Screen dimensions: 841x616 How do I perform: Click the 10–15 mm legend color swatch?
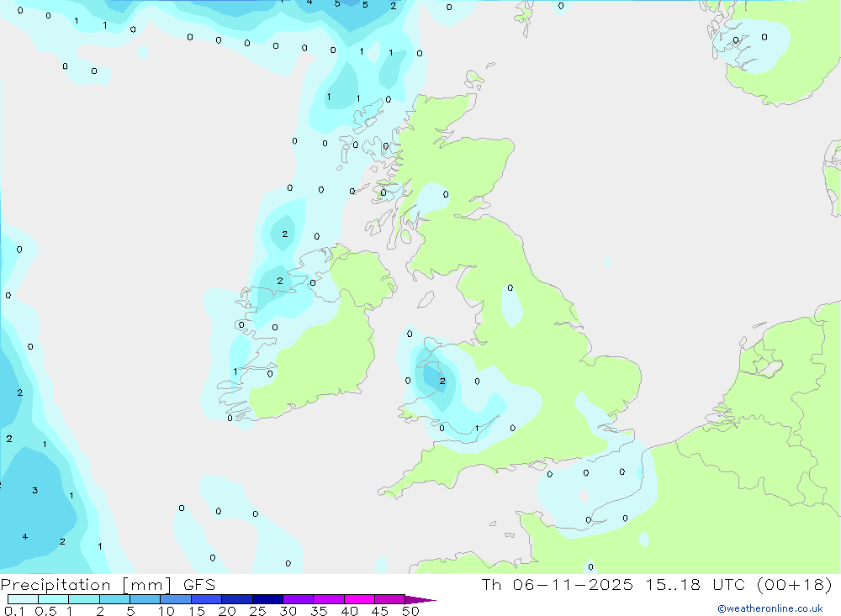pyautogui.click(x=176, y=599)
